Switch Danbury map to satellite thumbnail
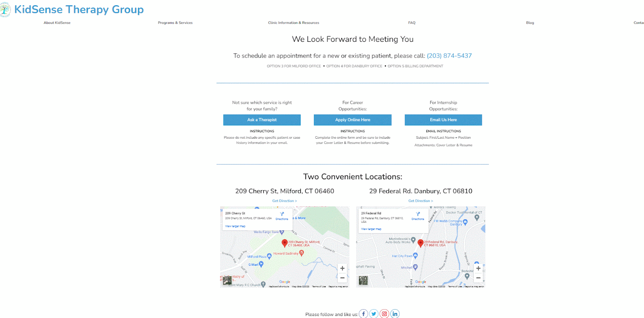Image resolution: width=644 pixels, height=318 pixels. pos(363,280)
